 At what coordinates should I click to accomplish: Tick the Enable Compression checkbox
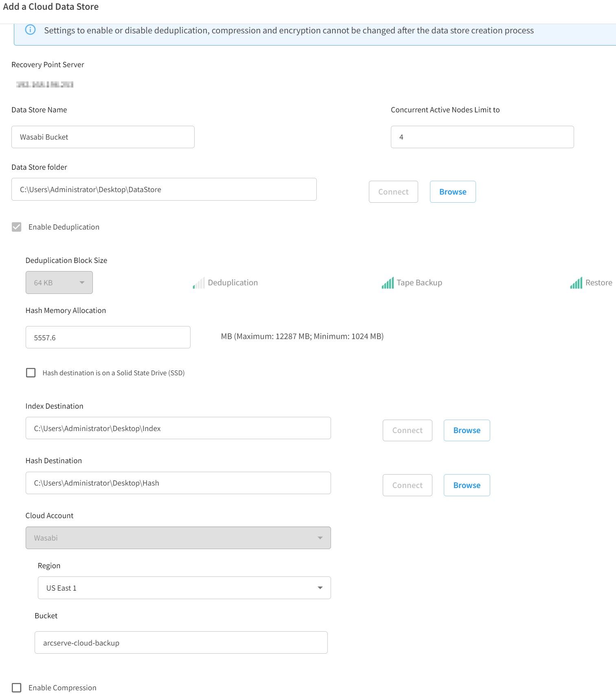tap(17, 687)
